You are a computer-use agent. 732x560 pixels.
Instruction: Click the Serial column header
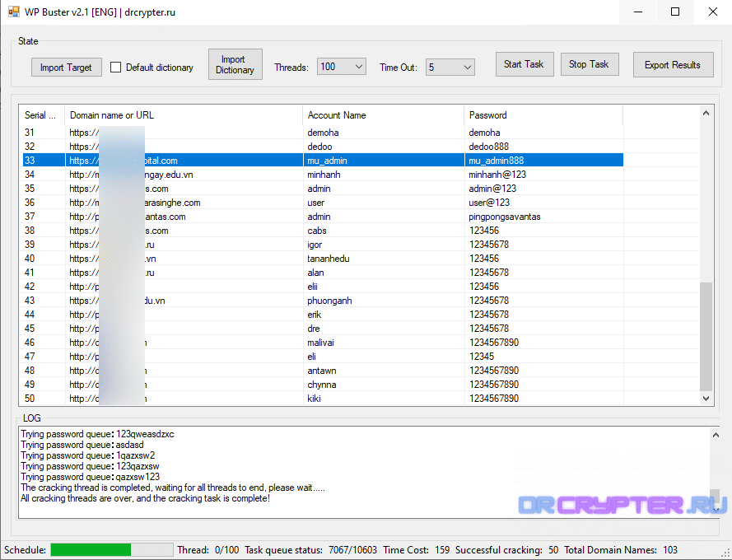point(41,115)
